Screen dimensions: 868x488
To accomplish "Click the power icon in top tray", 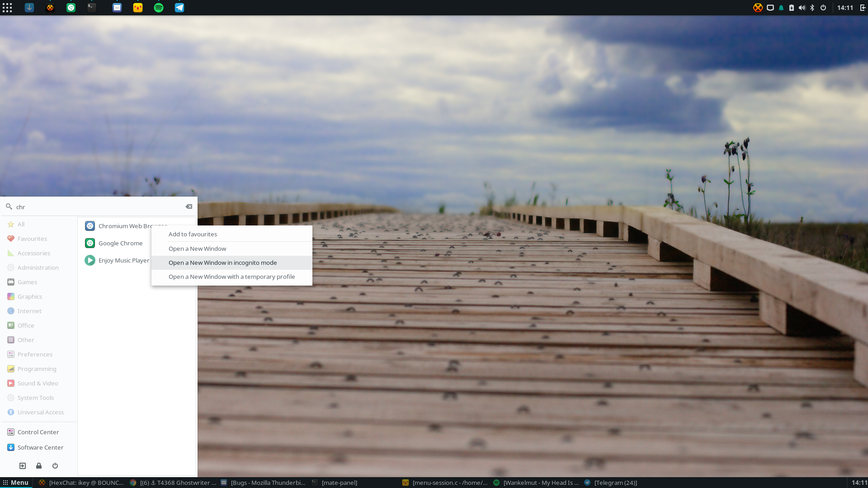I will coord(823,8).
